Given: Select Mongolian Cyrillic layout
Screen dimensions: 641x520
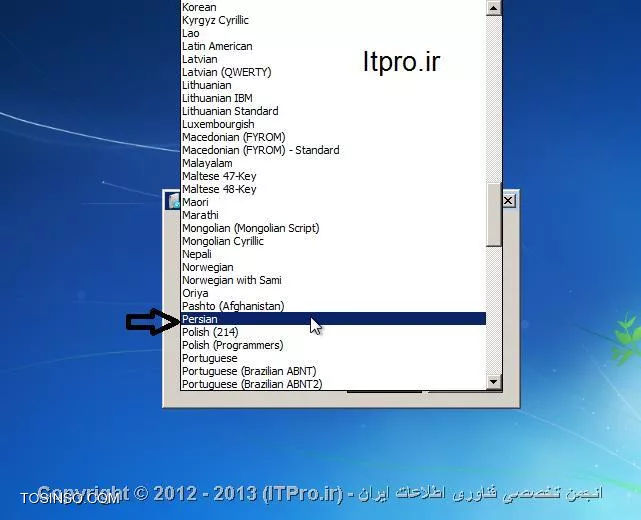Looking at the screenshot, I should click(x=333, y=241).
